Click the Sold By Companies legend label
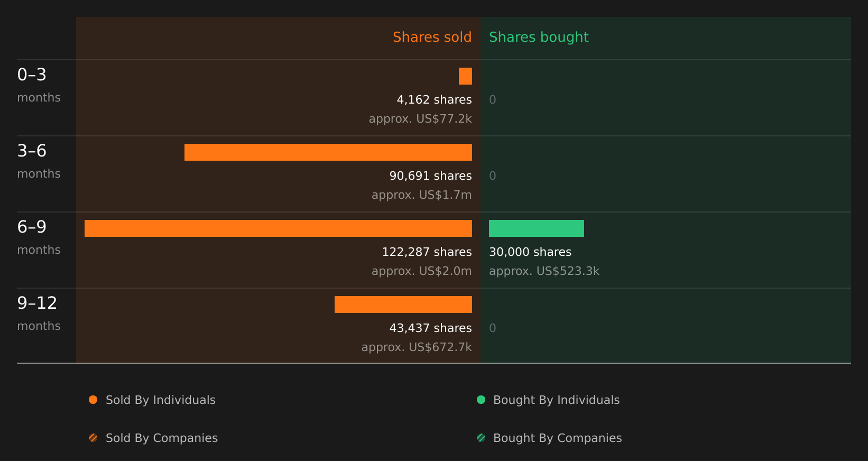The width and height of the screenshot is (868, 461). click(x=162, y=438)
